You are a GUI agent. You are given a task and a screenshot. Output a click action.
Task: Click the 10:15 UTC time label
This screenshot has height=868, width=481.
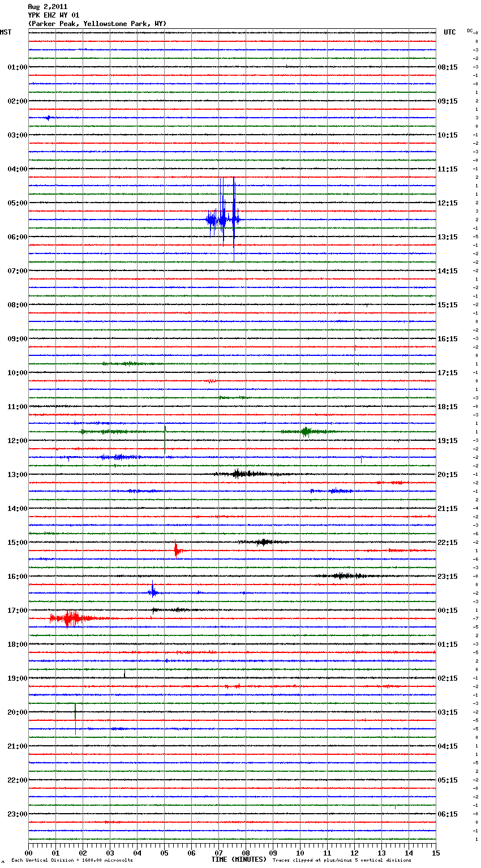448,135
